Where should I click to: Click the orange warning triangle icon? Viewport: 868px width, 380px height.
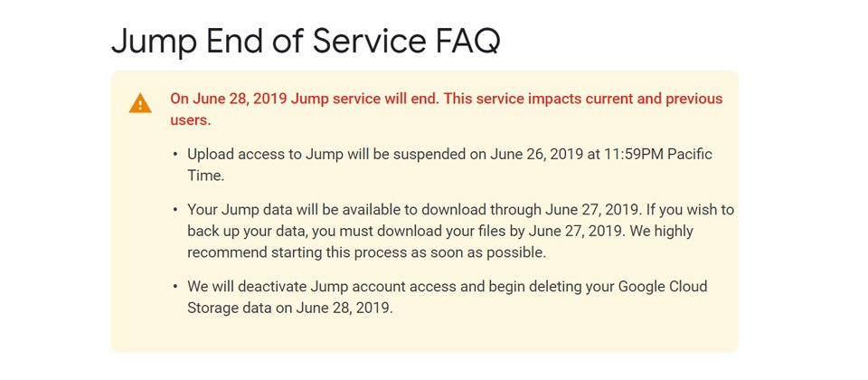(x=140, y=104)
